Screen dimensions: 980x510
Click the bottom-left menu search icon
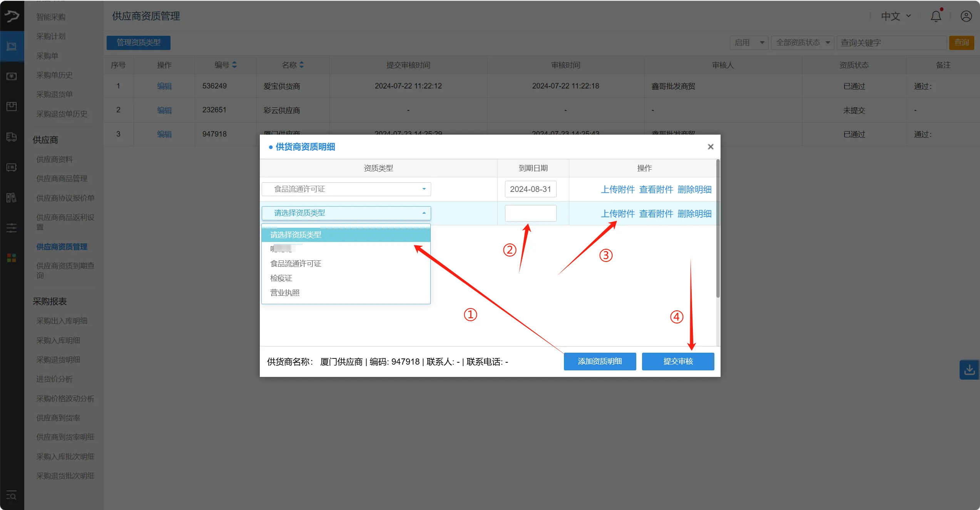tap(12, 495)
